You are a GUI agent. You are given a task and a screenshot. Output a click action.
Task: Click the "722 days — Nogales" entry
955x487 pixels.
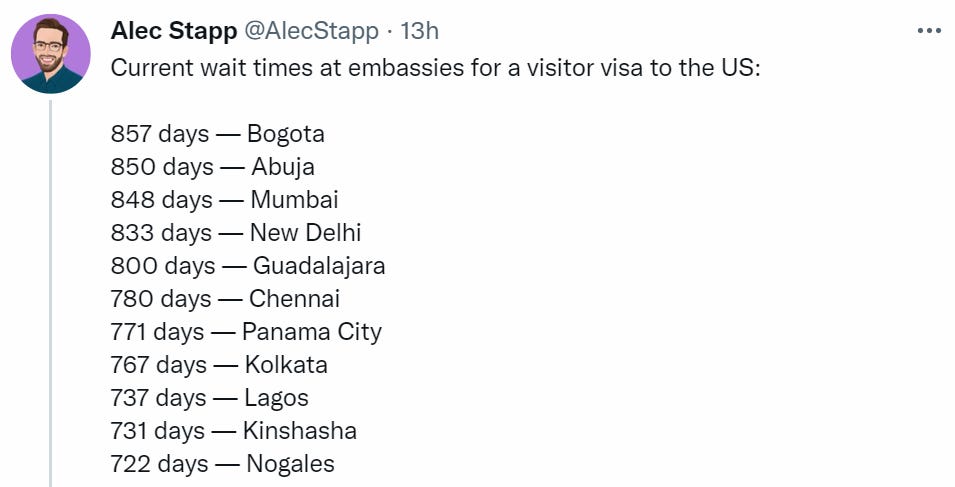[222, 464]
